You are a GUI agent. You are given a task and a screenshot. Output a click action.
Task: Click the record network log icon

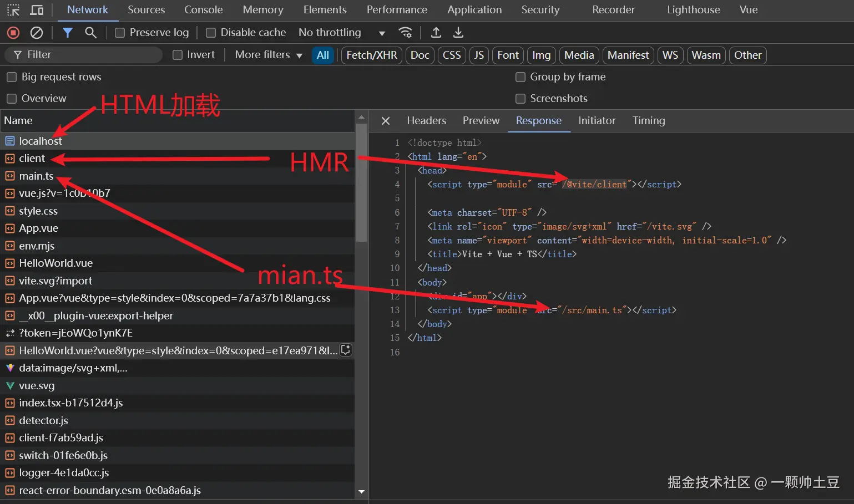coord(13,33)
